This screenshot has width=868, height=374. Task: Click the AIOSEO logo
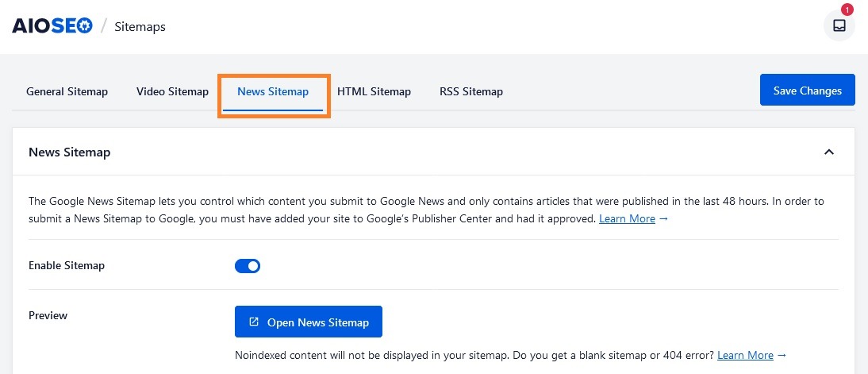(52, 26)
